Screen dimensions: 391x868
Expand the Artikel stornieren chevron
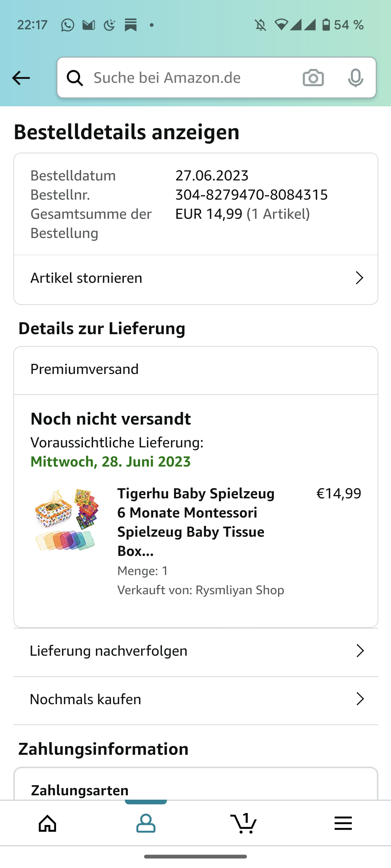359,278
